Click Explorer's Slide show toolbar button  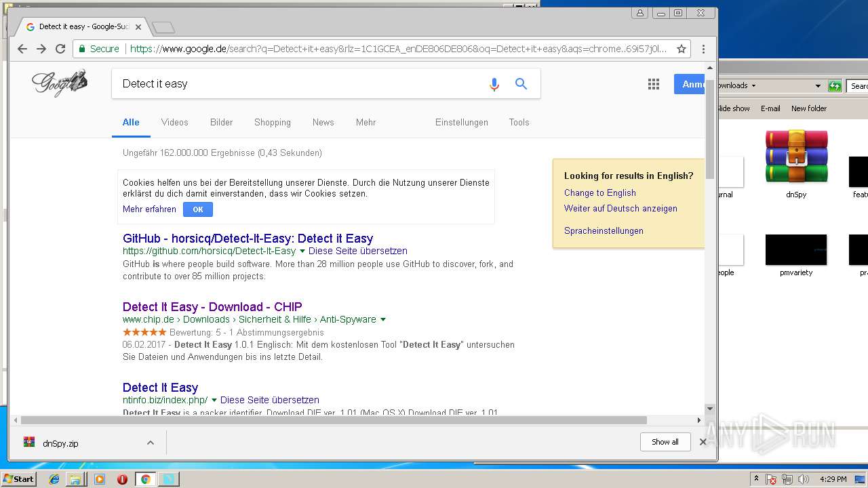coord(734,108)
